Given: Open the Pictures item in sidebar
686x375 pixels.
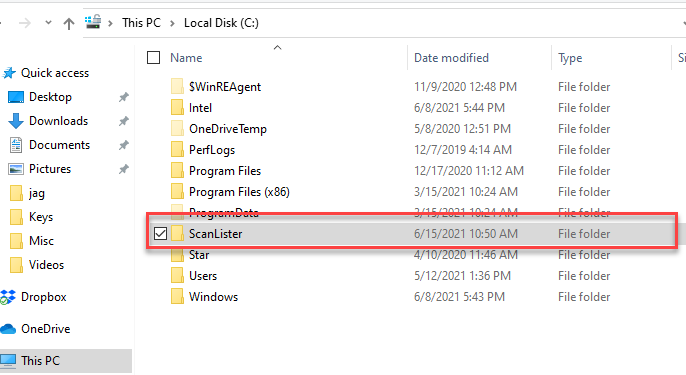Looking at the screenshot, I should click(x=49, y=169).
